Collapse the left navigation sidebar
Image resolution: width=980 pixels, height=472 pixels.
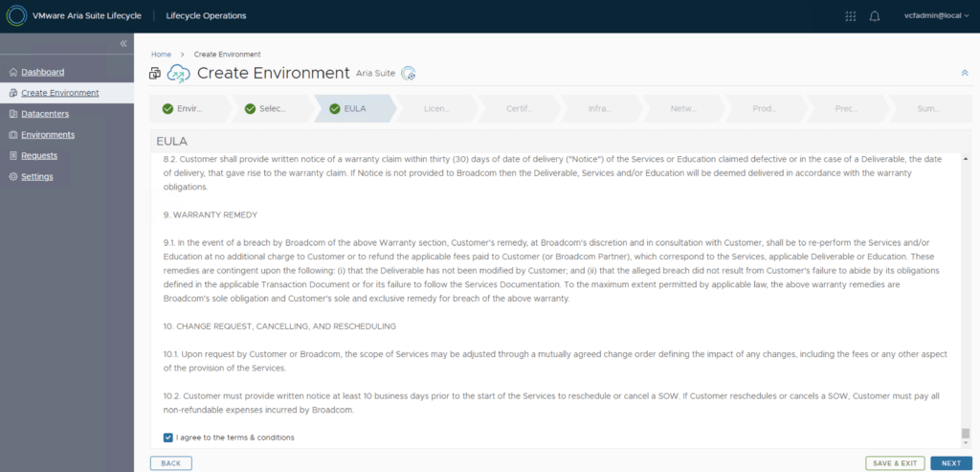[x=123, y=44]
